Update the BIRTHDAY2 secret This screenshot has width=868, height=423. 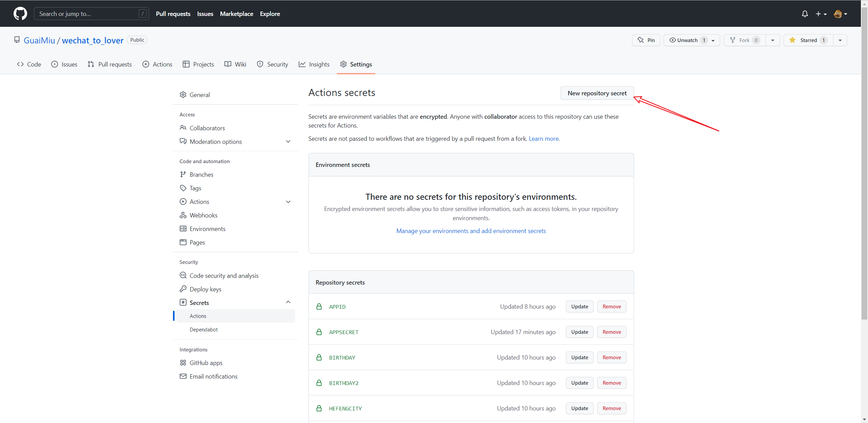pos(579,383)
